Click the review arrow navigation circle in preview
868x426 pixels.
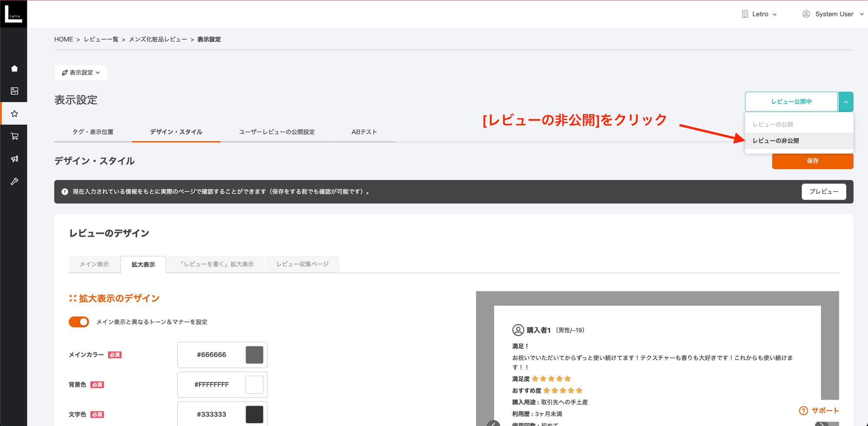click(493, 423)
